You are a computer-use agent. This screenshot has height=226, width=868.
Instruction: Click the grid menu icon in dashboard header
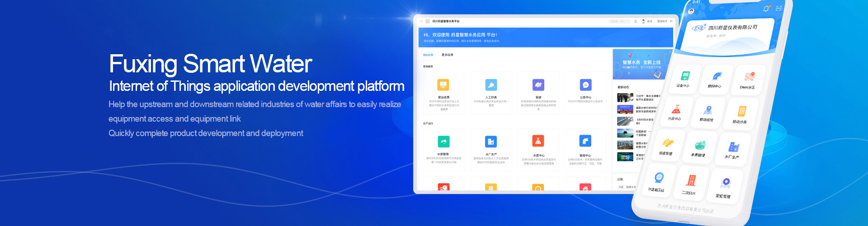coord(422,21)
